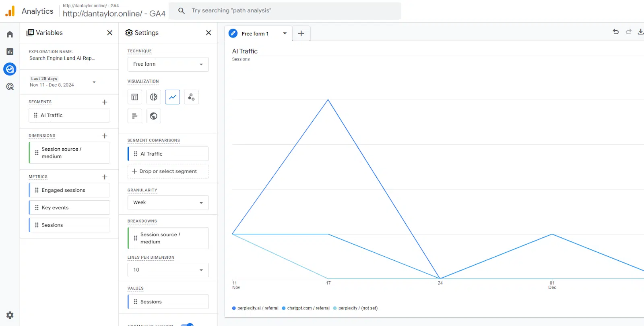Toggle chatgpt.com / referral legend series
Screen dimensions: 644x326
tap(305, 308)
